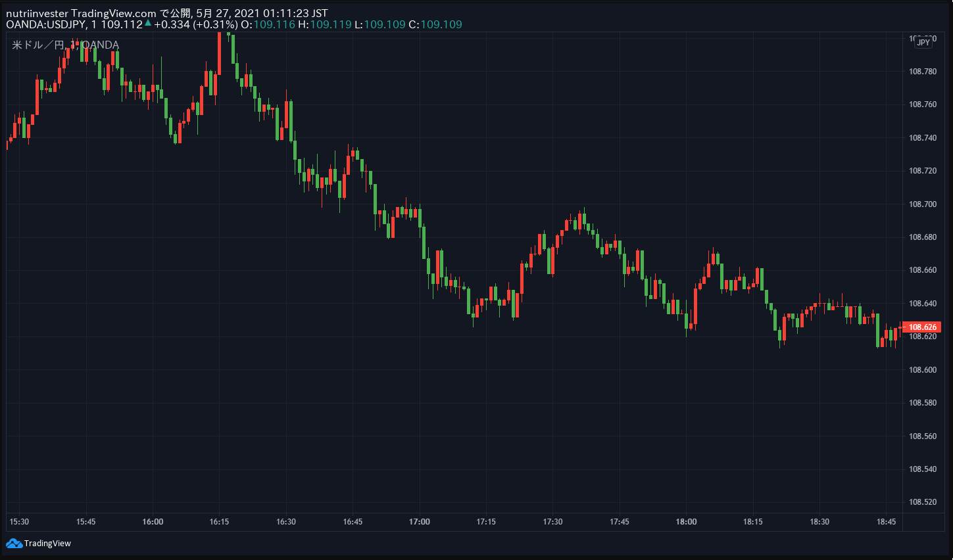Click the 108.780 price axis label

coord(923,72)
